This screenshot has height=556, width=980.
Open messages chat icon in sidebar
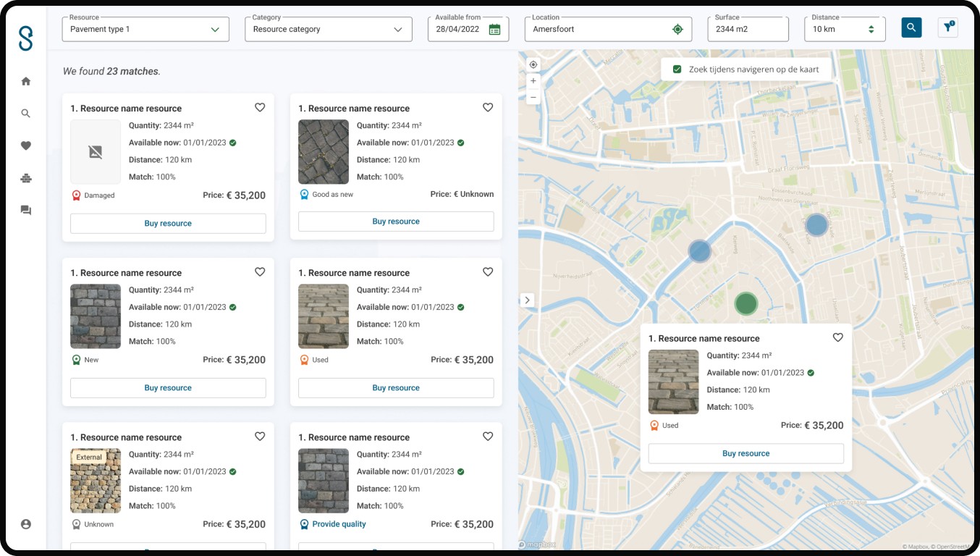click(x=26, y=211)
